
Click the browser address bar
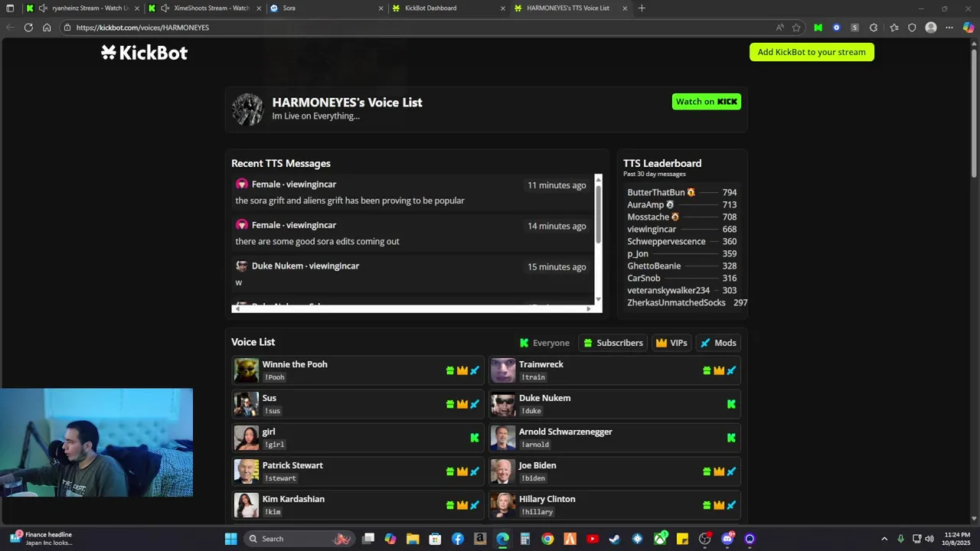pyautogui.click(x=413, y=28)
